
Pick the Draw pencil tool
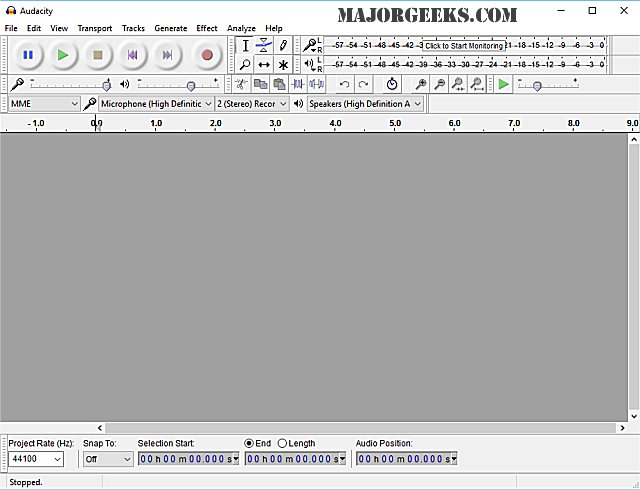point(283,46)
